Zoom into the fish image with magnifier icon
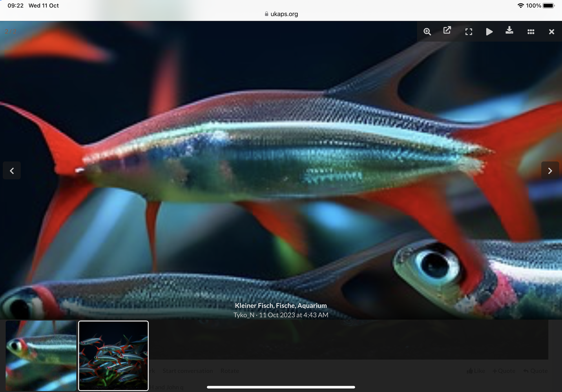Image resolution: width=562 pixels, height=392 pixels. 427,32
